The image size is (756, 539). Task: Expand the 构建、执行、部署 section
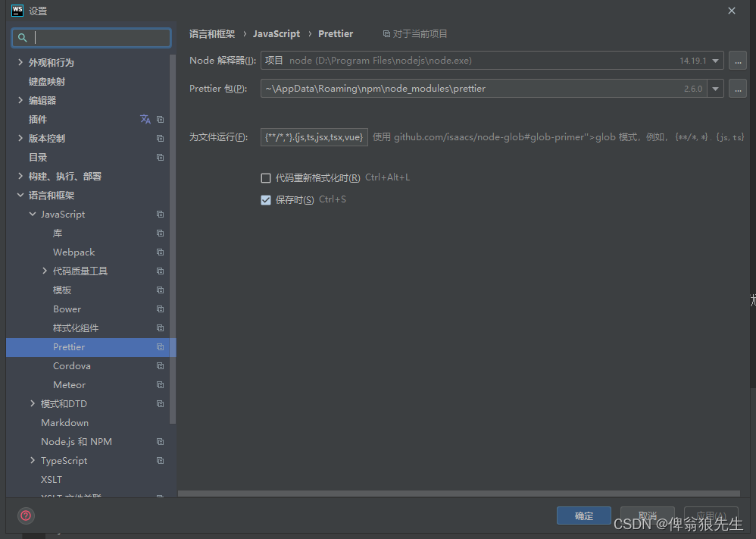pyautogui.click(x=20, y=176)
